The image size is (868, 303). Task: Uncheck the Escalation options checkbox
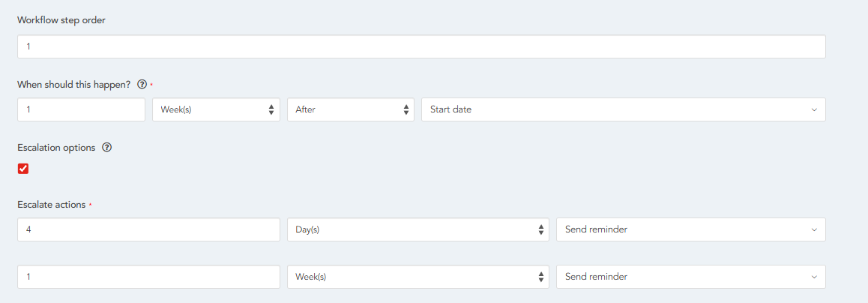(23, 169)
